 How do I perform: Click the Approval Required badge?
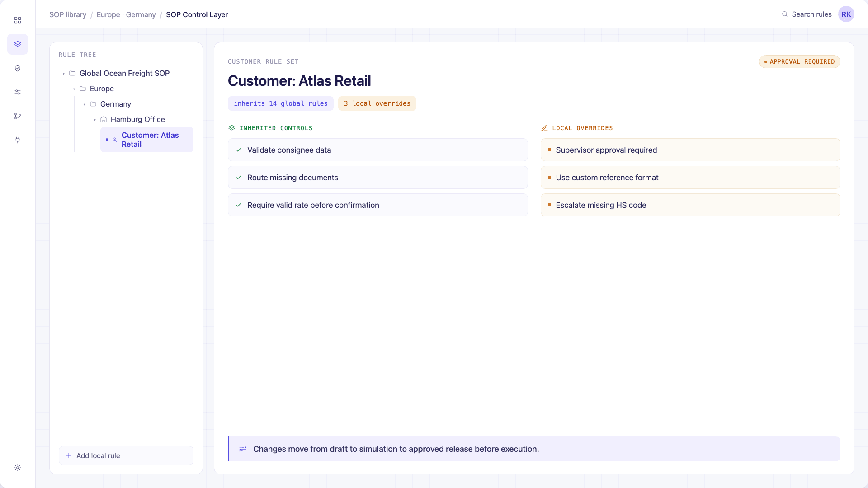coord(799,61)
